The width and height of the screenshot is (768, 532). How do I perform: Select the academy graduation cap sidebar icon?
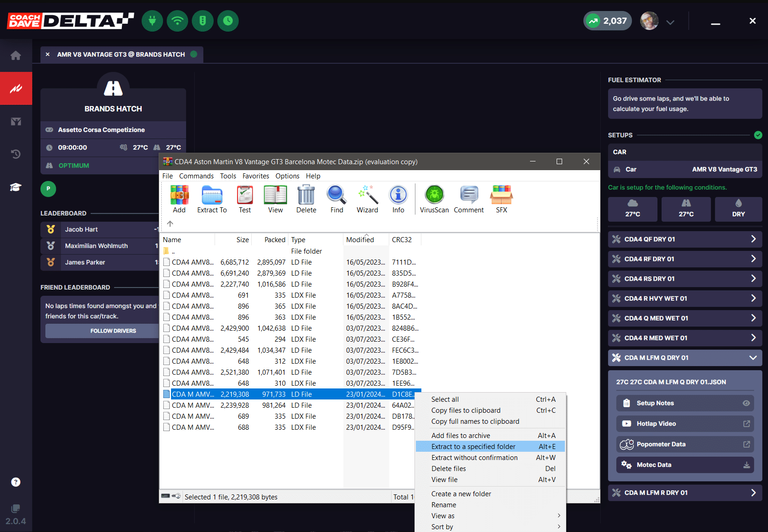coord(16,187)
